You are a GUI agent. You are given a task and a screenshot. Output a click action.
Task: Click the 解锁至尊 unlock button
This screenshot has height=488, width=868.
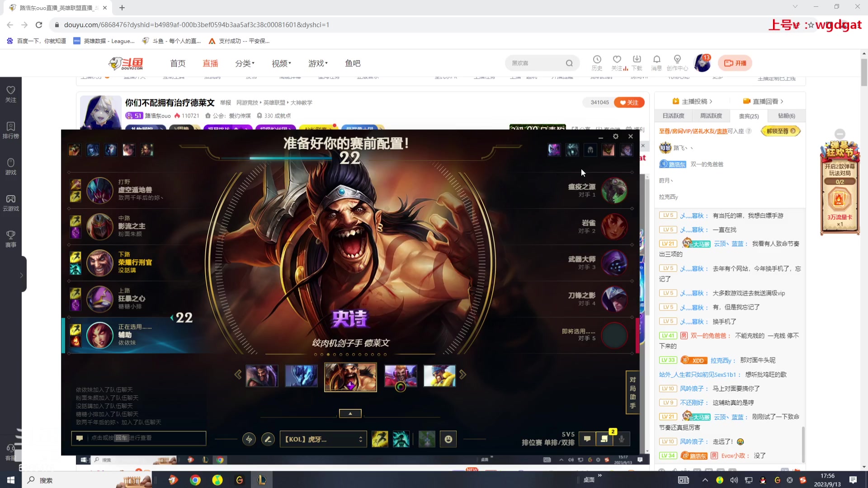[780, 131]
